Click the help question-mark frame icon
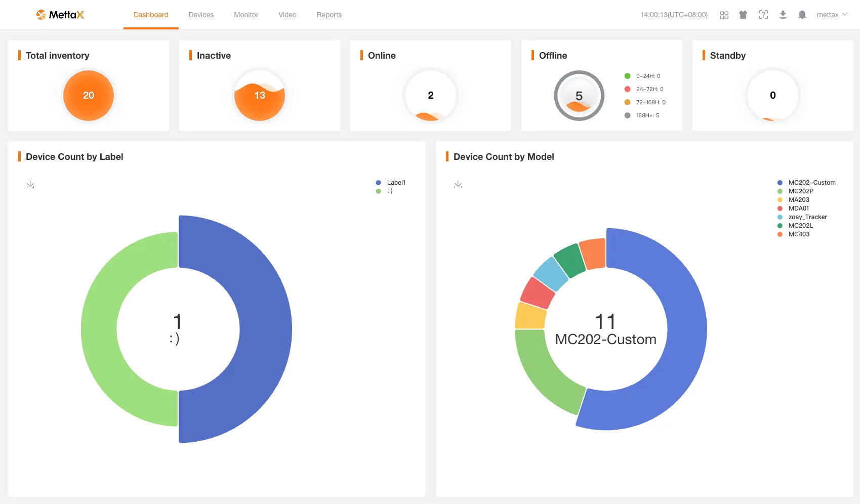The image size is (860, 504). pyautogui.click(x=763, y=15)
